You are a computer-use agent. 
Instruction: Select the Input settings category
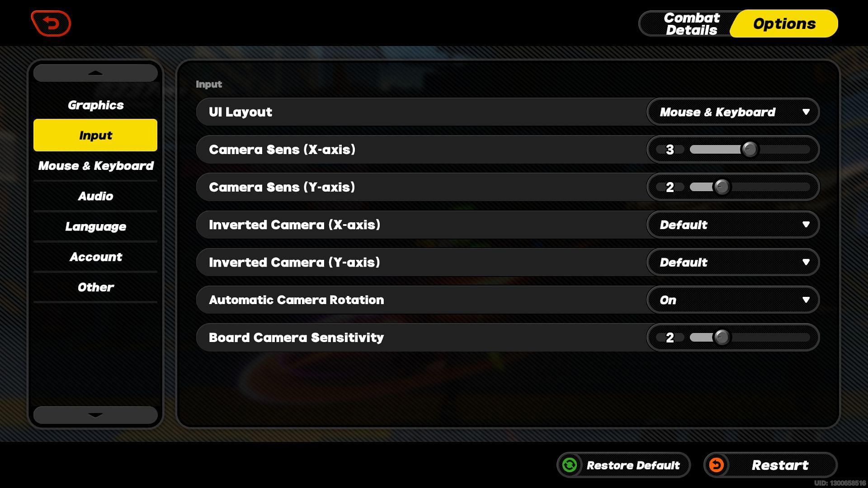[95, 135]
